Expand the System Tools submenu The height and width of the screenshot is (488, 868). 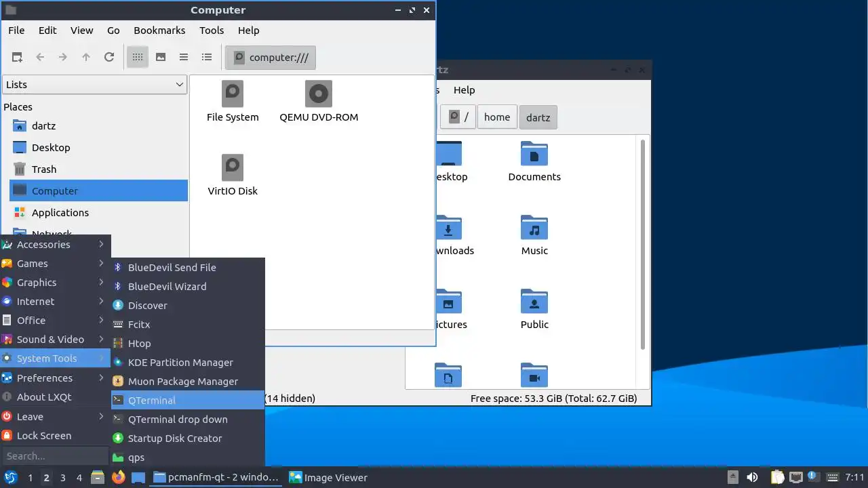[x=55, y=359]
